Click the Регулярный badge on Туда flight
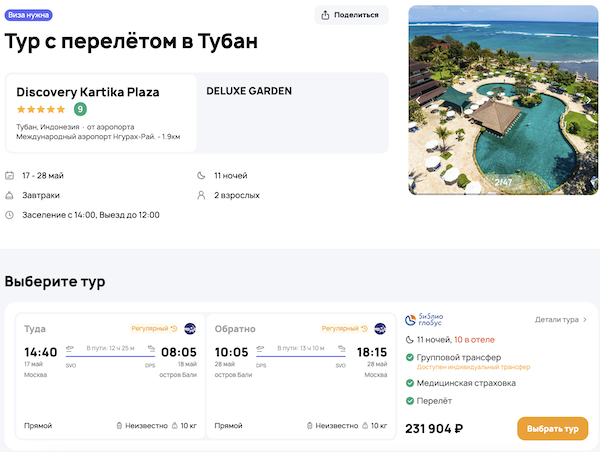This screenshot has height=452, width=600. (x=154, y=328)
